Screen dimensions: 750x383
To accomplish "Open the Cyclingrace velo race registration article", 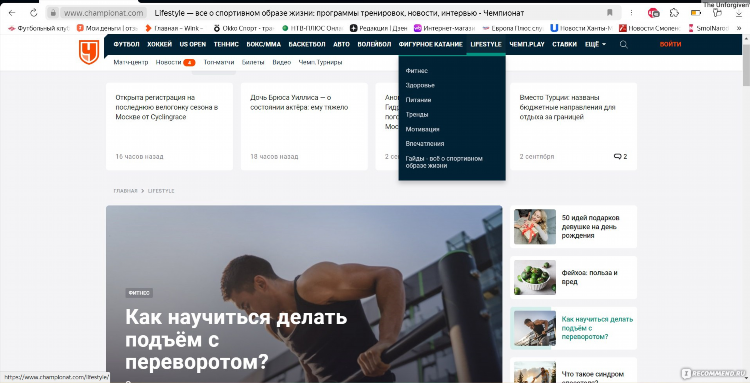I will (x=169, y=126).
